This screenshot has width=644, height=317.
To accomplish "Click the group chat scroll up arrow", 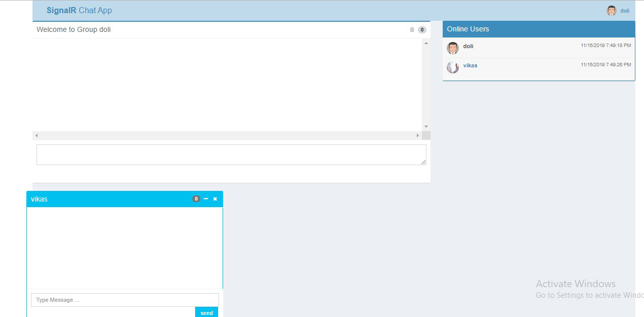I will (426, 43).
